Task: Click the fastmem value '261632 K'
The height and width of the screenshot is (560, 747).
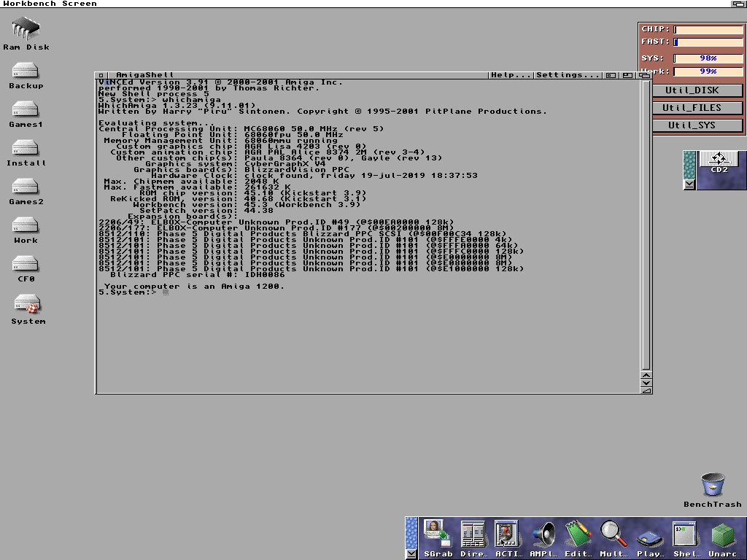Action: pos(267,187)
